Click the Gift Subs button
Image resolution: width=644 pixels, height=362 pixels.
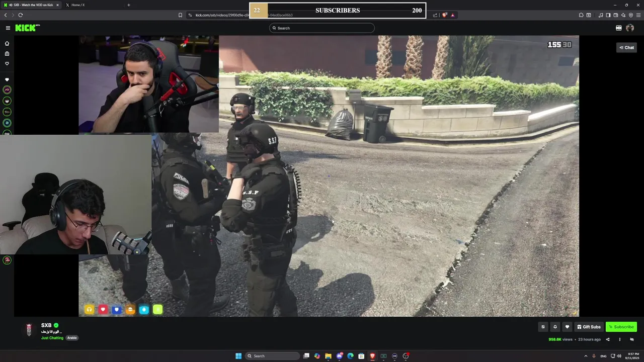click(589, 327)
